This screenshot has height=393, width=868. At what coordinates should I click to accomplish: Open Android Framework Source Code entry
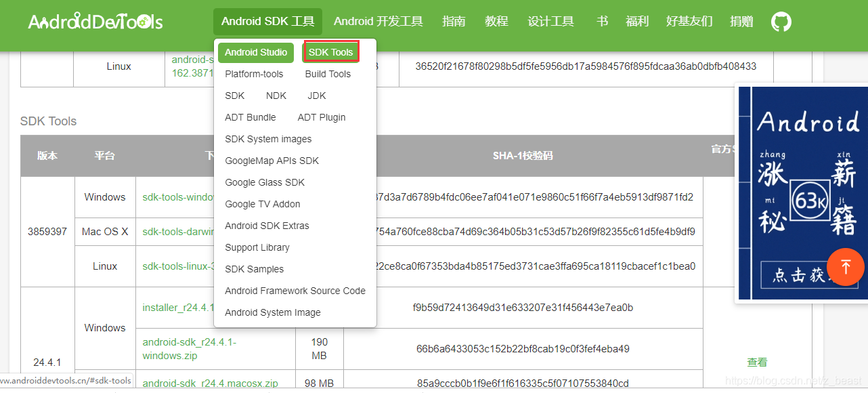(295, 291)
